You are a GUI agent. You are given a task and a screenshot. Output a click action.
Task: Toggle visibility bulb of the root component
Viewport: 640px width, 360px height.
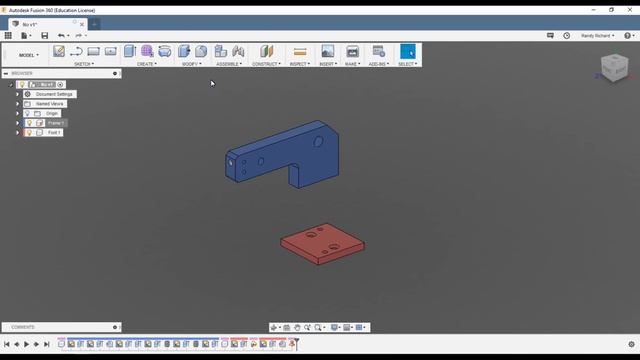[22, 84]
